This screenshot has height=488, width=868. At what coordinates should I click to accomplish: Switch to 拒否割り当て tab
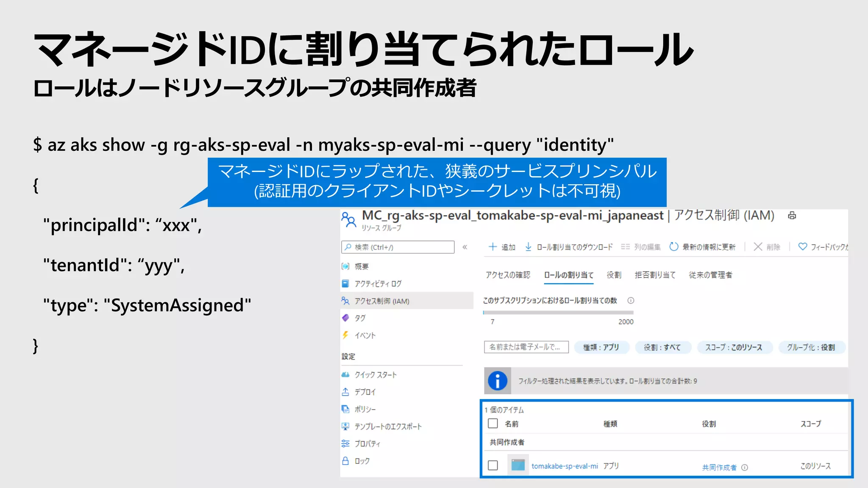tap(655, 275)
